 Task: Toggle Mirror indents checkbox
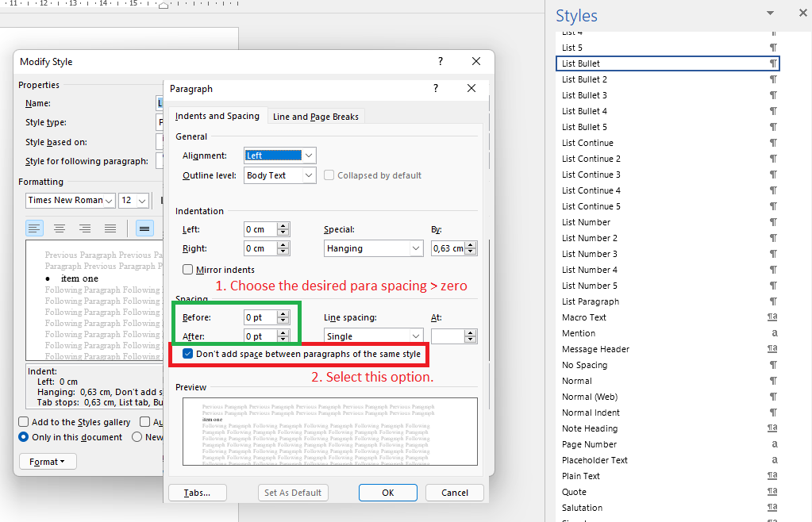click(x=187, y=270)
